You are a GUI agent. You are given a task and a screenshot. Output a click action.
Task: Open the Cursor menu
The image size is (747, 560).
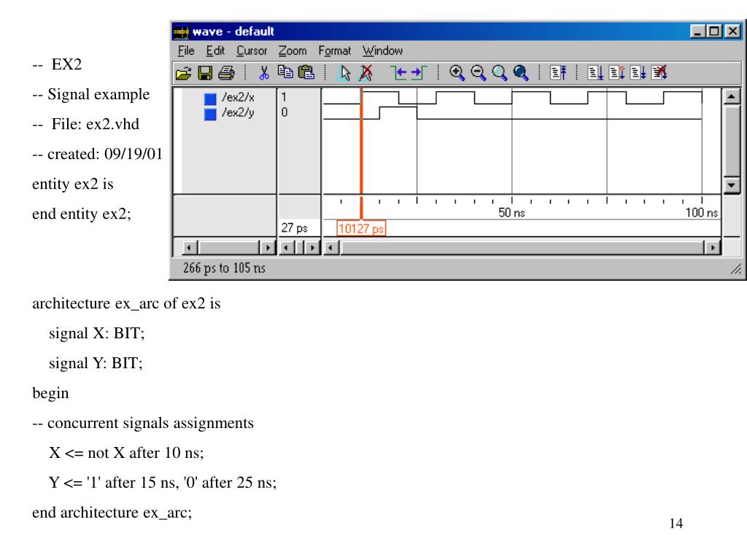click(x=252, y=50)
